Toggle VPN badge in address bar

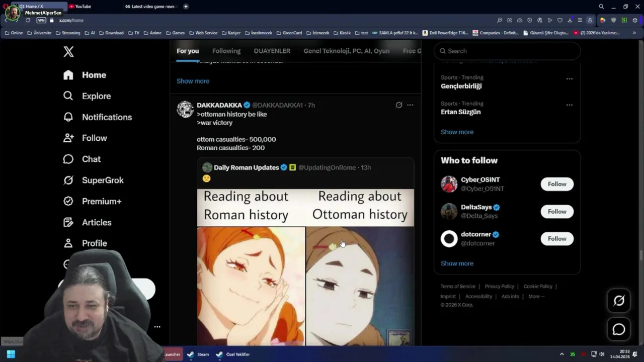(x=41, y=20)
